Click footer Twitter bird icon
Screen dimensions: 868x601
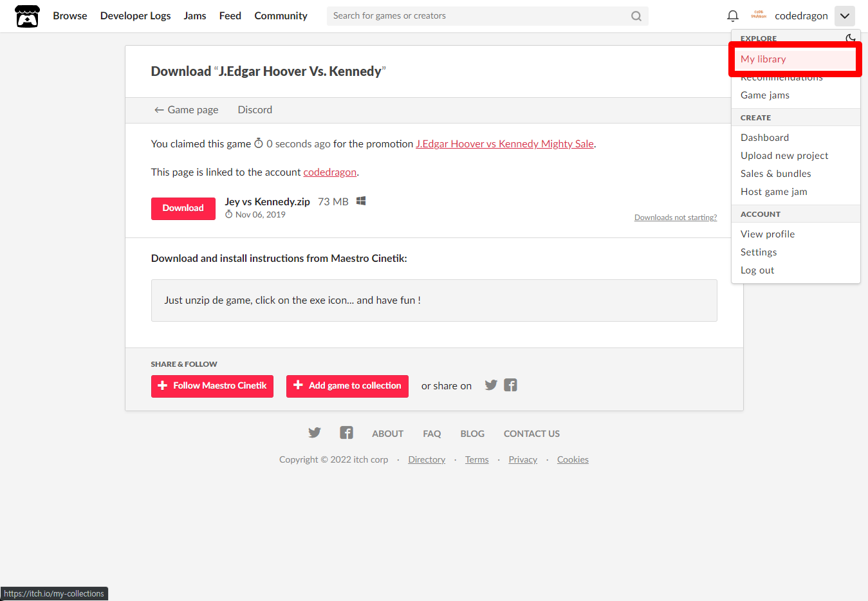[315, 432]
